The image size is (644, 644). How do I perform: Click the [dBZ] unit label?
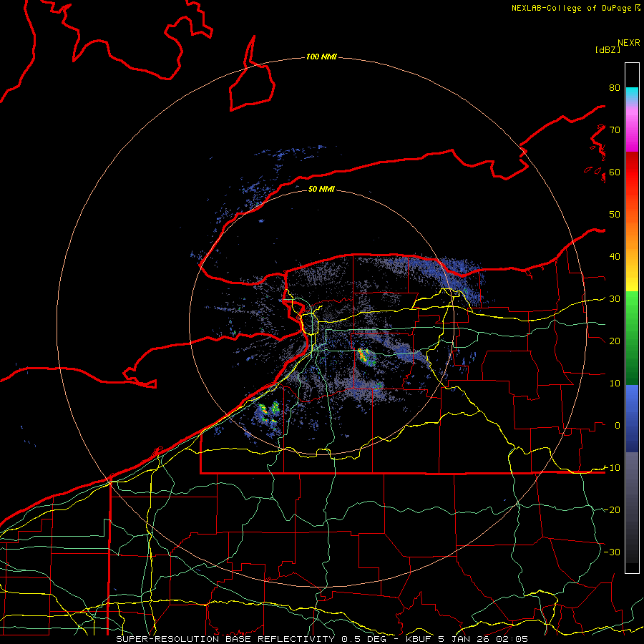pos(608,49)
